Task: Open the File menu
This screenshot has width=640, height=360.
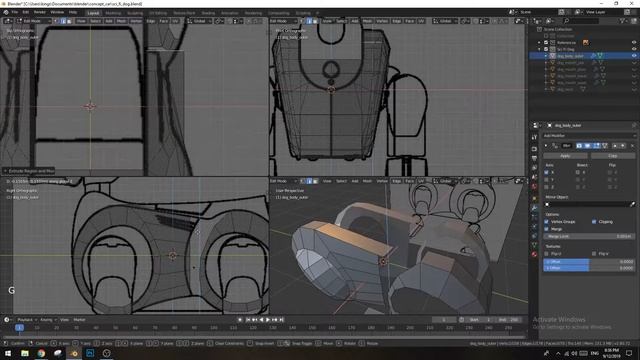Action: tap(15, 12)
